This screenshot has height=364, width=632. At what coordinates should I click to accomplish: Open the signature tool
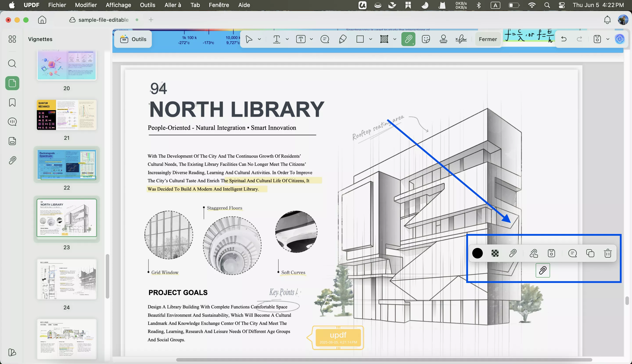pos(461,39)
